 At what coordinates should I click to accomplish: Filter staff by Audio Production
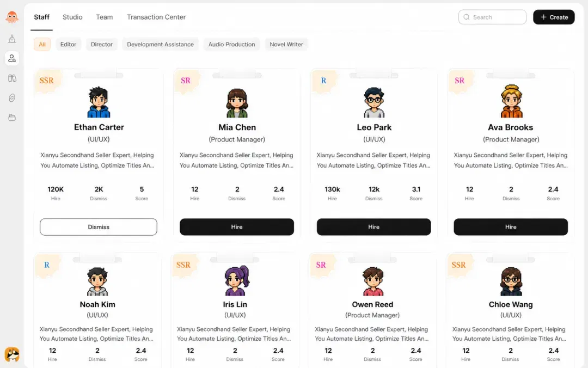tap(231, 44)
